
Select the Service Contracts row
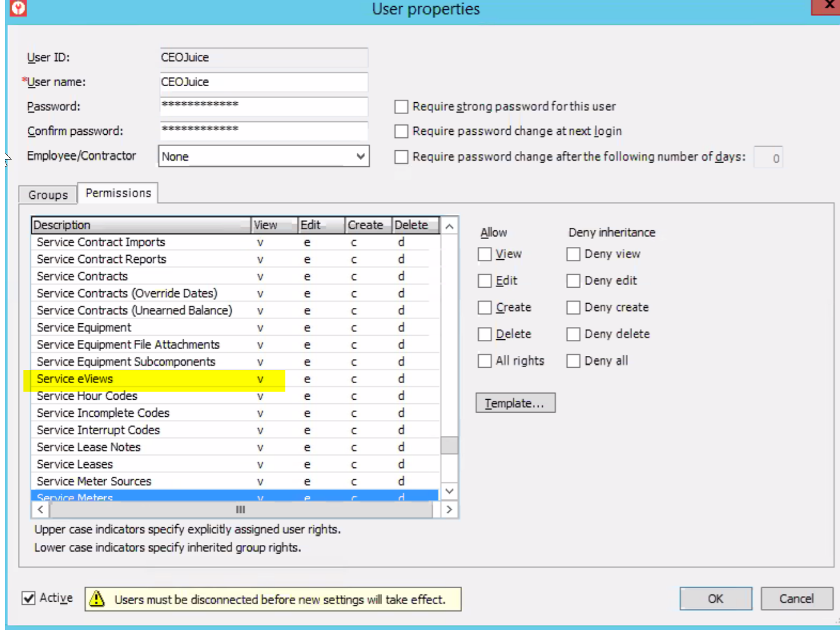coord(235,277)
